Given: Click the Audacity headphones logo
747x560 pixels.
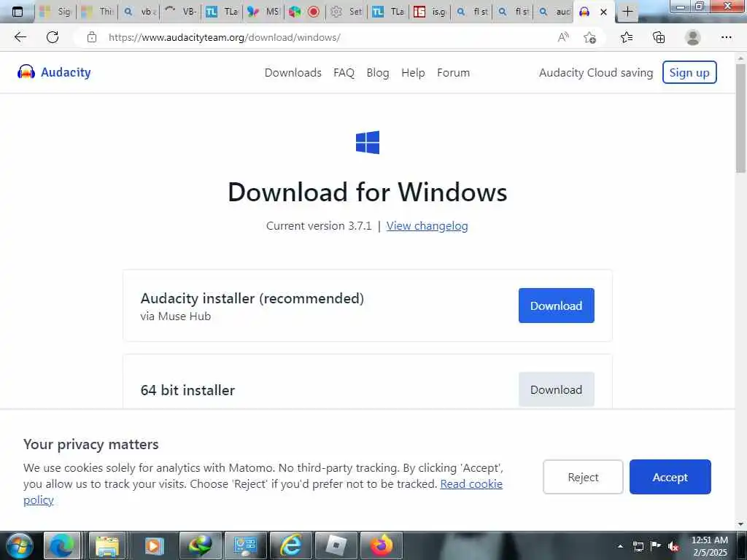Looking at the screenshot, I should pos(26,72).
